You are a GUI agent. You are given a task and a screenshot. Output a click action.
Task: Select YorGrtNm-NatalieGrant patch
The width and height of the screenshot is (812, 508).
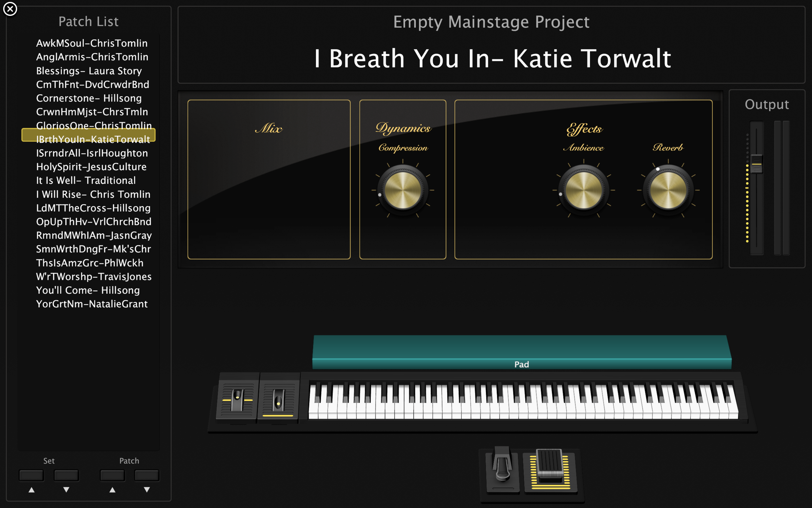(x=92, y=304)
